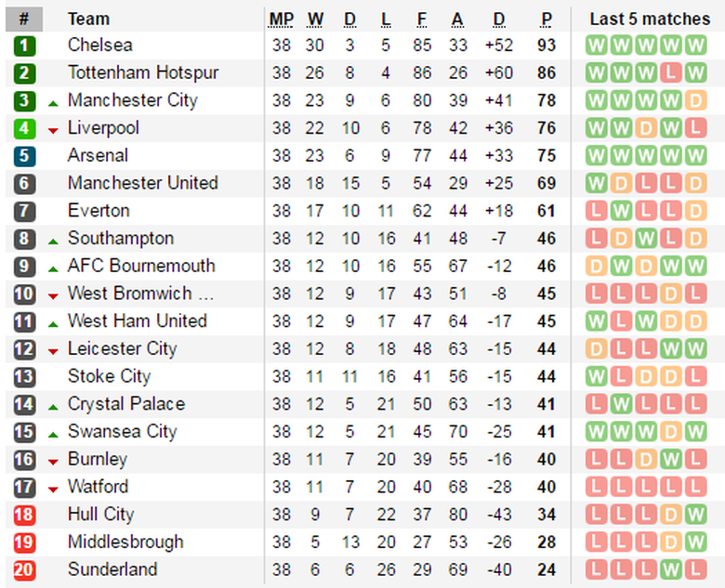Sort table by P points column
This screenshot has width=725, height=588.
[547, 19]
